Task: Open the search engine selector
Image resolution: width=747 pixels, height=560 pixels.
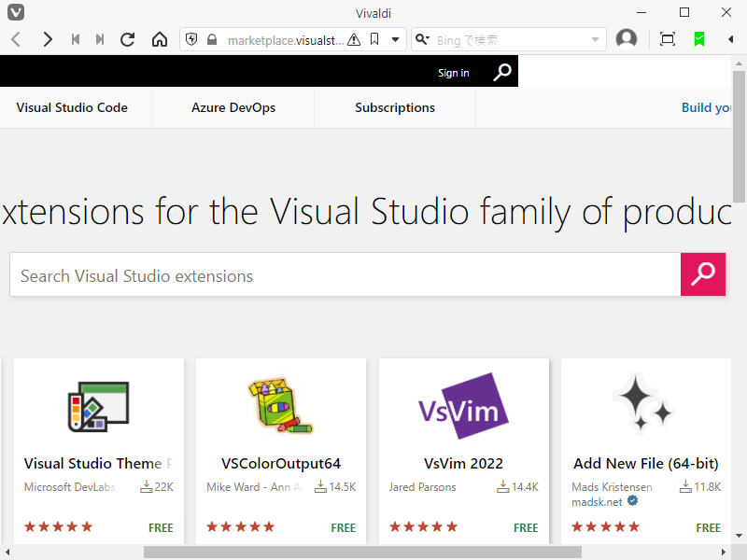Action: point(422,39)
